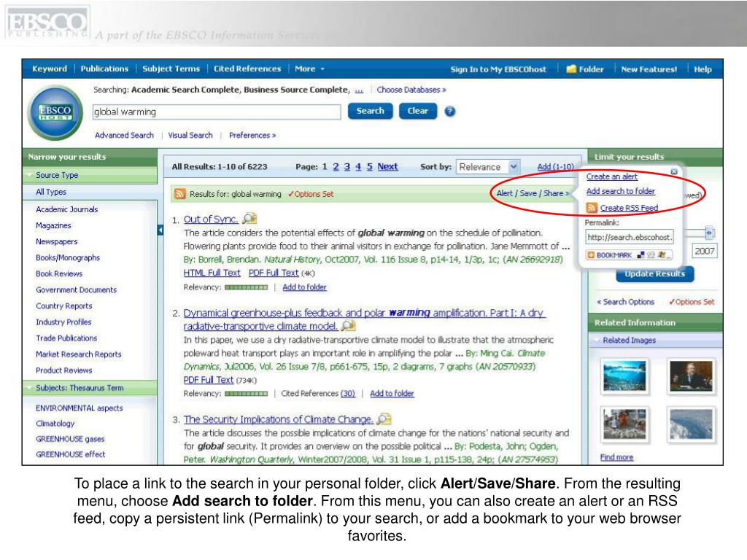Open Alert / Save / Share menu
747x560 pixels.
[533, 193]
